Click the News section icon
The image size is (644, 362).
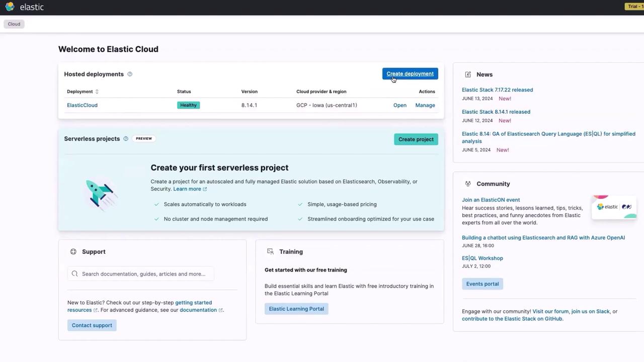(468, 74)
